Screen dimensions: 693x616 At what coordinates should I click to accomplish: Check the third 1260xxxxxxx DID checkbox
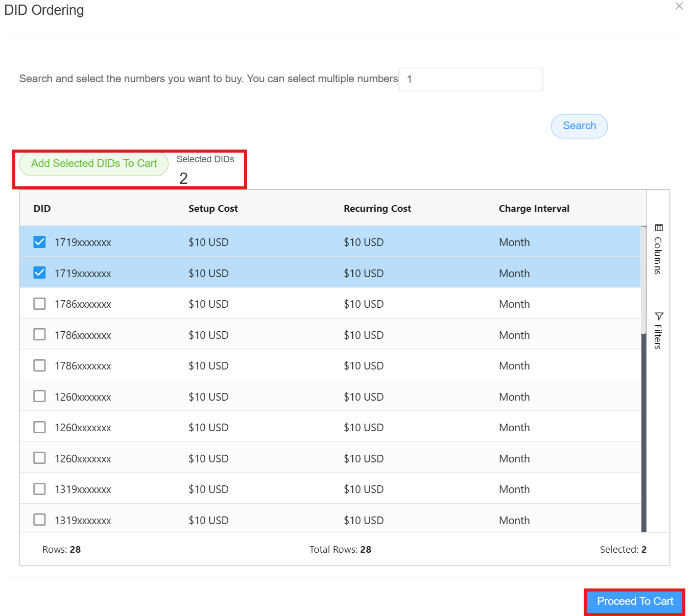tap(39, 458)
